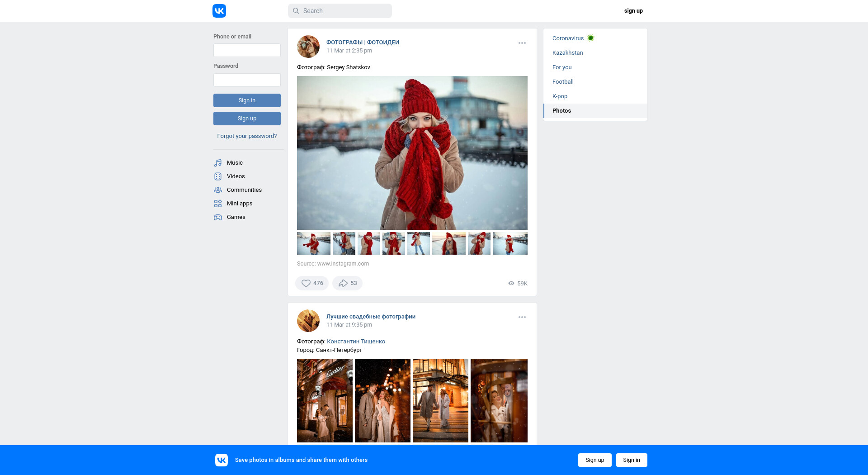The height and width of the screenshot is (475, 868).
Task: Click the Games sidebar label
Action: 236,217
